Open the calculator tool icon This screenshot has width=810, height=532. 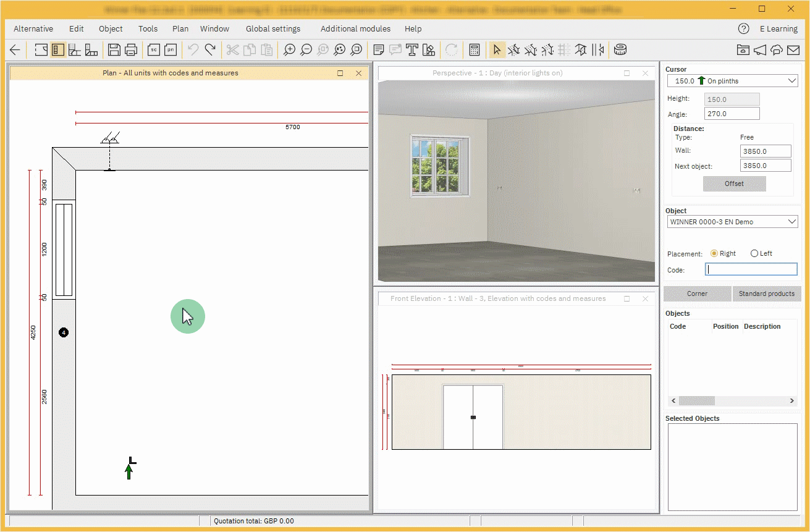pos(475,50)
